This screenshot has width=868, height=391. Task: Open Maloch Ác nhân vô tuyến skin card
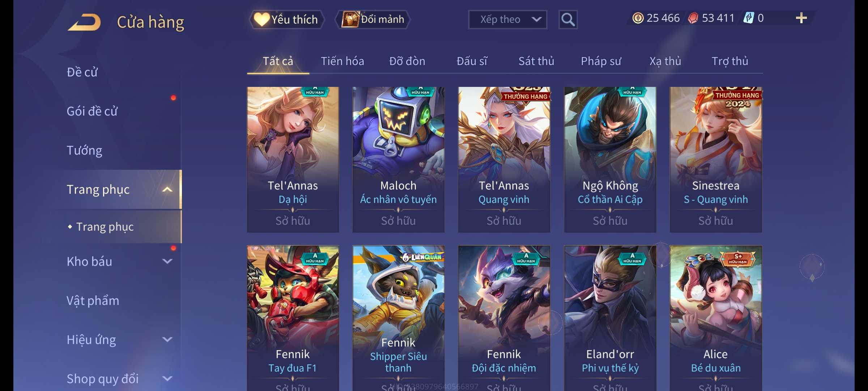pyautogui.click(x=398, y=160)
